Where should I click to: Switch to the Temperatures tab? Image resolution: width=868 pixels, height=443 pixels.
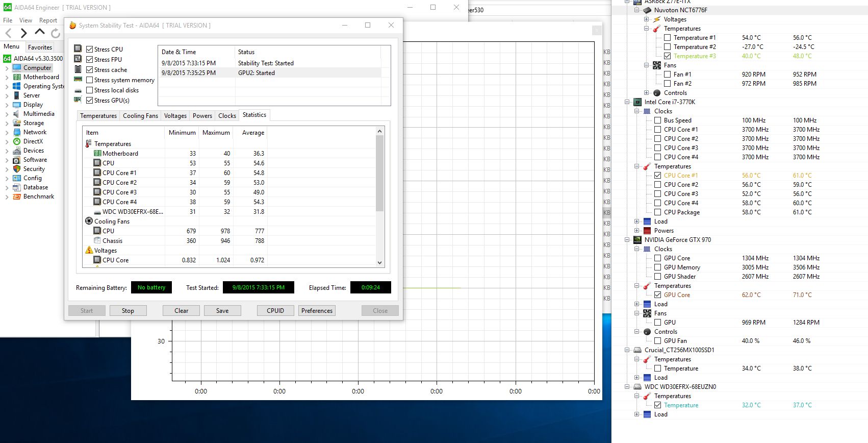pyautogui.click(x=98, y=116)
